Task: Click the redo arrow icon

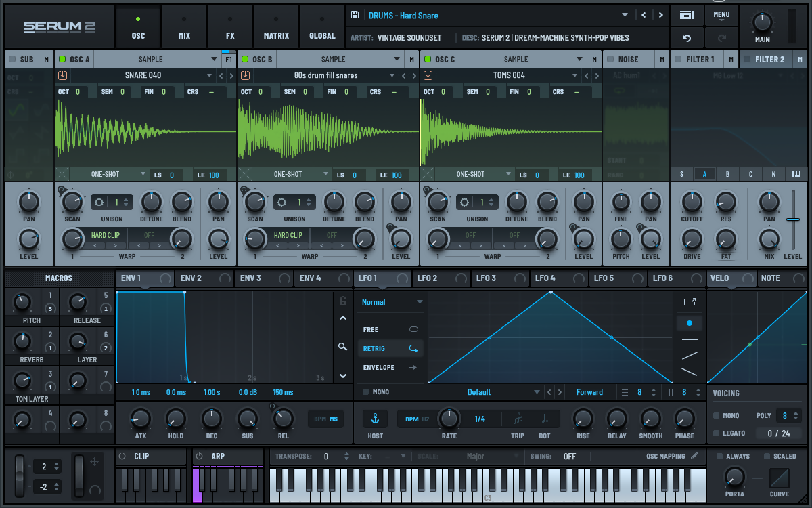Action: tap(721, 38)
